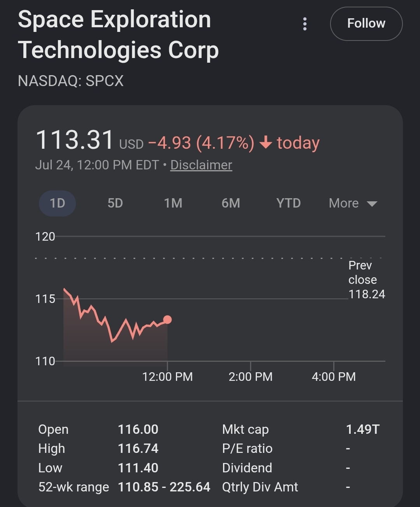Viewport: 420px width, 507px height.
Task: Show the 6M price chart
Action: tap(231, 203)
